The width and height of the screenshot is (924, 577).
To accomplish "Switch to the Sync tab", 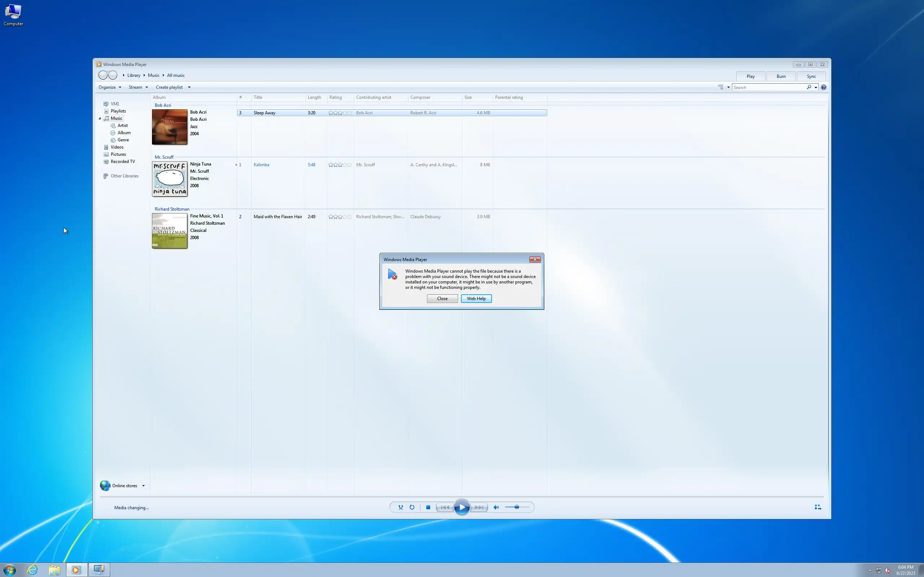I will click(x=811, y=76).
